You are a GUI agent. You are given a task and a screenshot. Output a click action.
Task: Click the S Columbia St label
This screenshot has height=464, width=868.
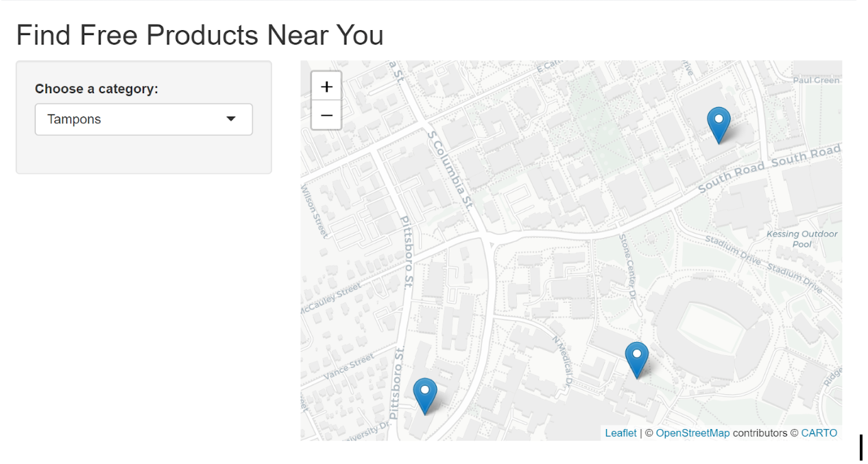coord(450,167)
